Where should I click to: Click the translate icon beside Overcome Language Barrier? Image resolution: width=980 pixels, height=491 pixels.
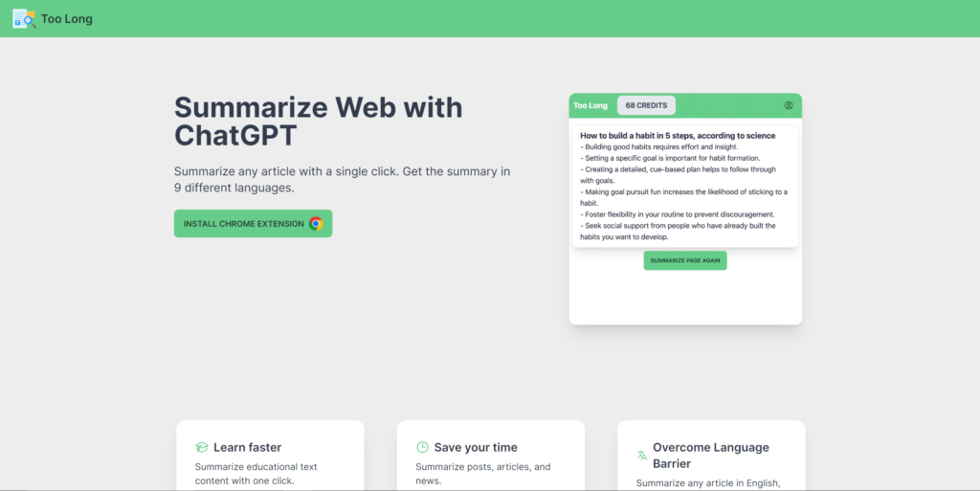pyautogui.click(x=641, y=456)
